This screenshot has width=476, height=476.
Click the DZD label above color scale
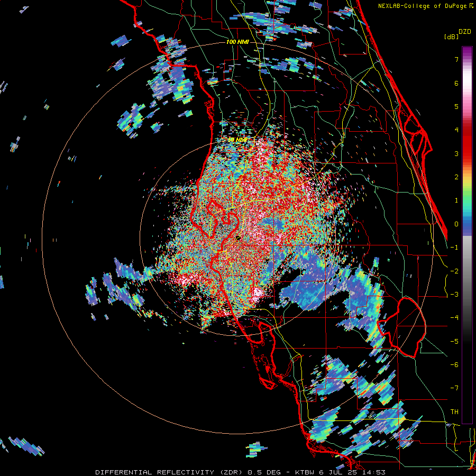pos(465,32)
